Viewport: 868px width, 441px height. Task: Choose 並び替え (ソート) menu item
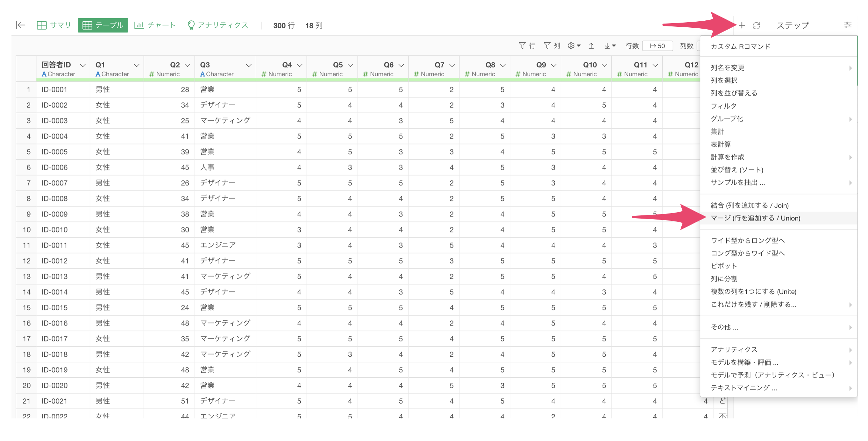point(779,170)
